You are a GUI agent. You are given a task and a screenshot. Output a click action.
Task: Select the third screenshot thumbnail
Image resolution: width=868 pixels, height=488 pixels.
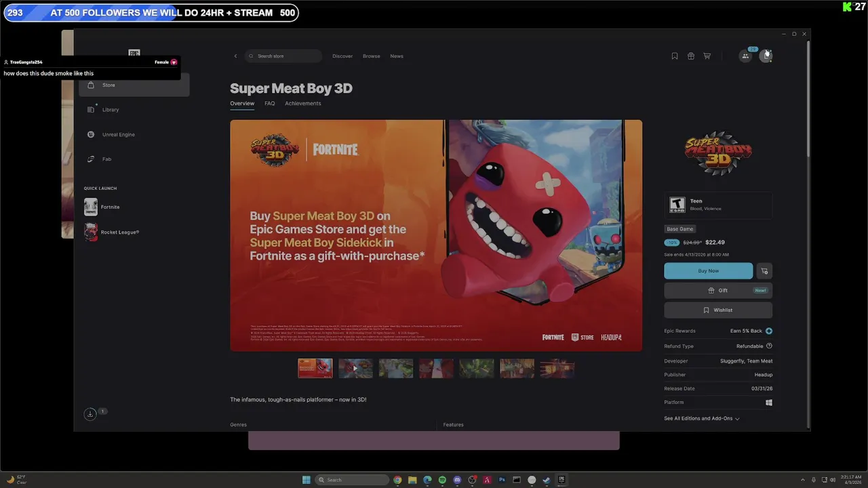coord(396,368)
